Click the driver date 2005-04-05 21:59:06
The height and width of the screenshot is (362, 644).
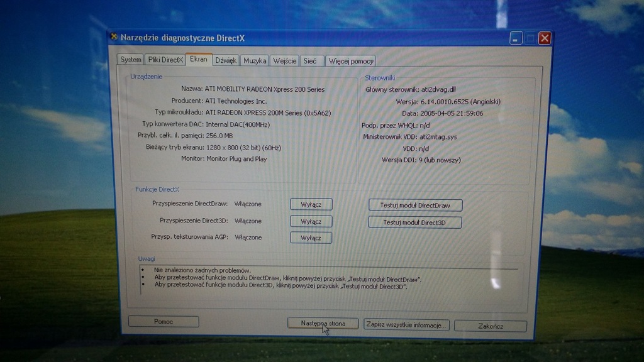[x=452, y=113]
